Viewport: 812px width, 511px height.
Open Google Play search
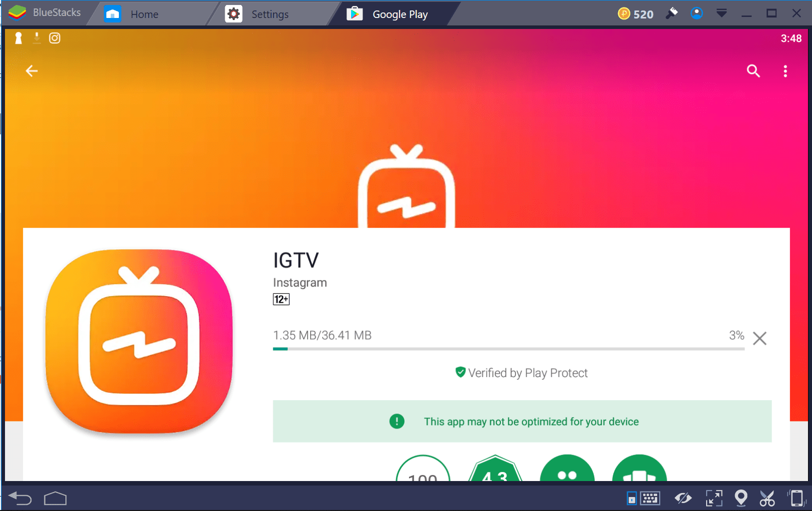point(753,71)
